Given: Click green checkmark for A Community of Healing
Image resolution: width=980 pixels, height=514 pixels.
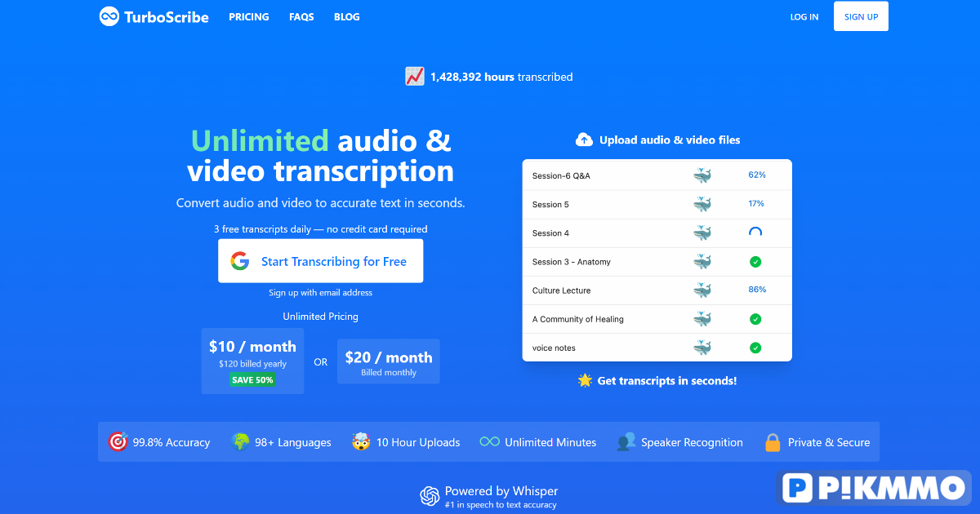Looking at the screenshot, I should click(755, 319).
